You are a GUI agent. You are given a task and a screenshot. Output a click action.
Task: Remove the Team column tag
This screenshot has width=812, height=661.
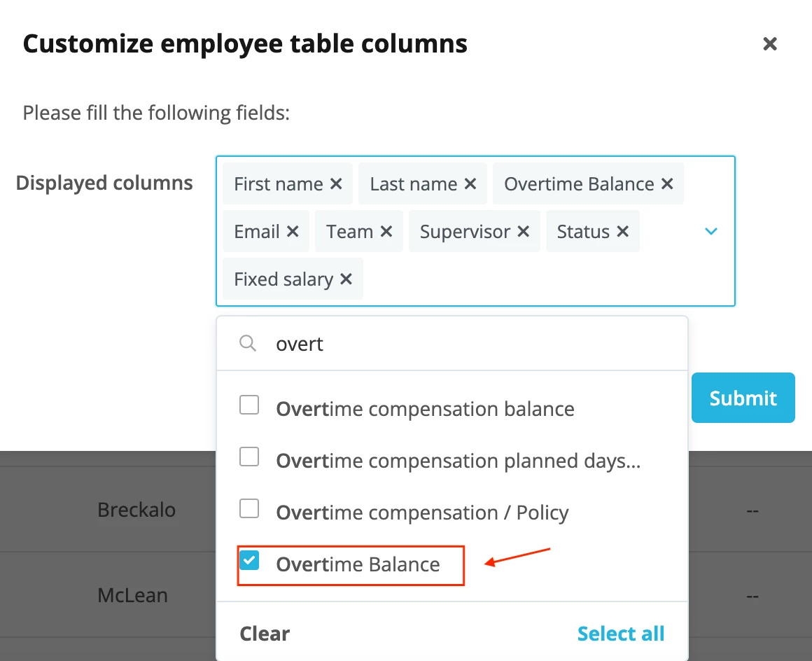click(386, 232)
